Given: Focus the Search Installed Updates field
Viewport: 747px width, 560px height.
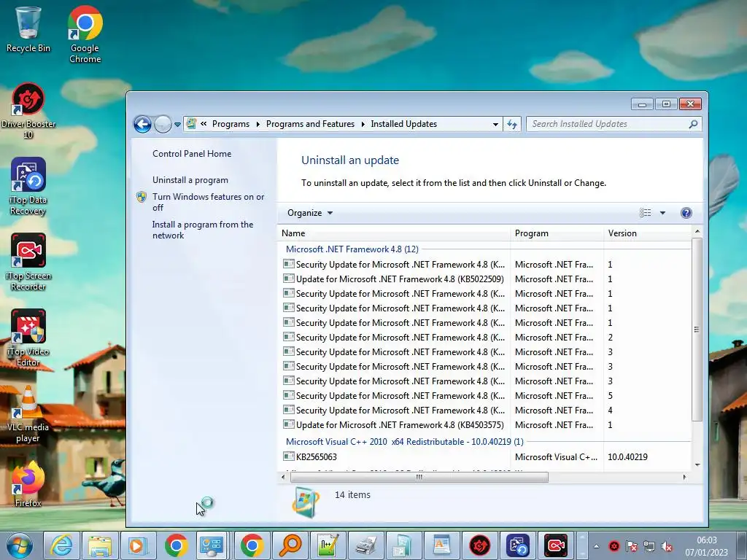Looking at the screenshot, I should (608, 124).
